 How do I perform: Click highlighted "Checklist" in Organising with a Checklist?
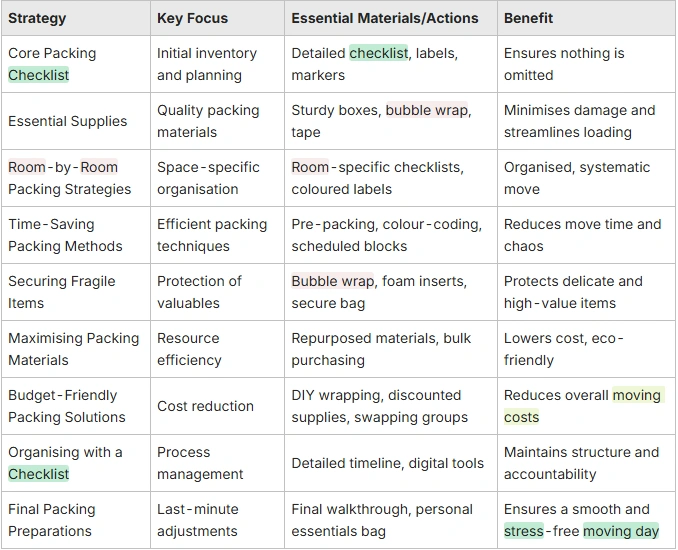[x=39, y=474]
